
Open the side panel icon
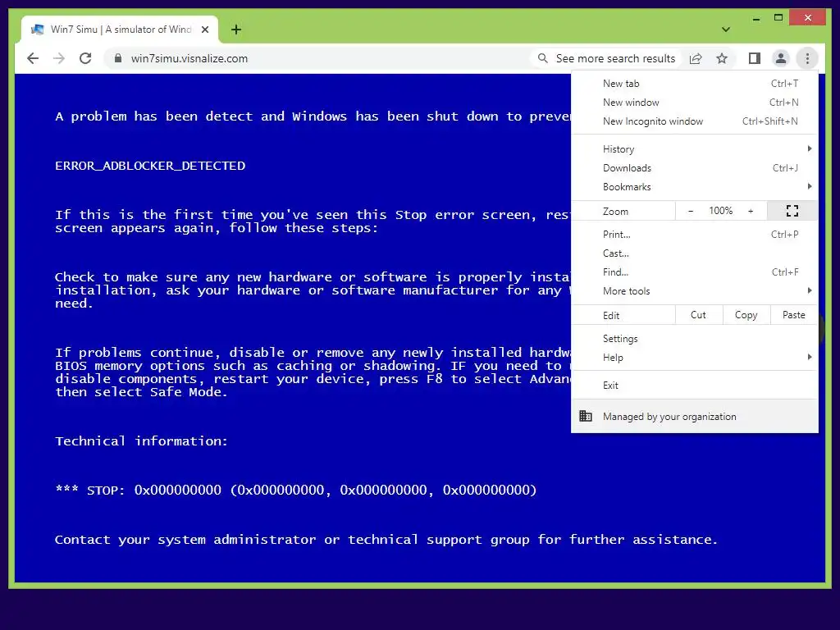click(755, 58)
